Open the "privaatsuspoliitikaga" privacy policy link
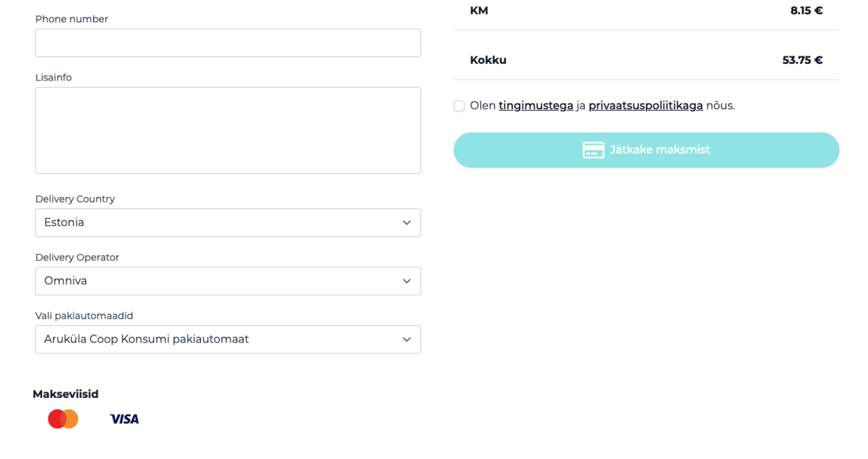Viewport: 868px width, 459px height. click(x=645, y=106)
